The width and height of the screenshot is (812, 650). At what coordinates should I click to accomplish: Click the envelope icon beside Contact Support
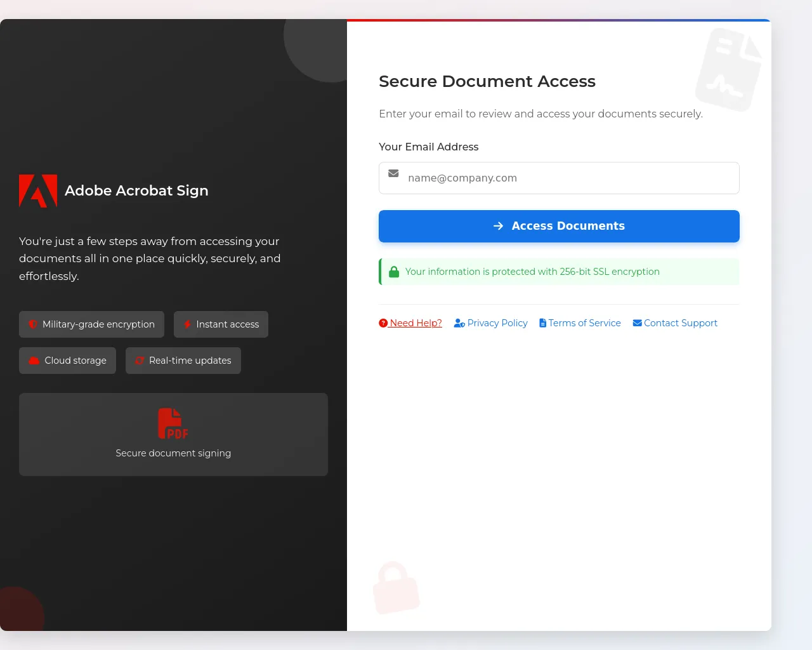[637, 323]
